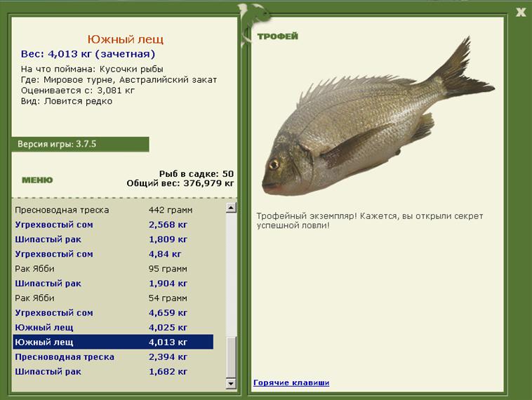Click the Трофейный экземпляр description text
The height and width of the screenshot is (400, 532).
tap(369, 220)
